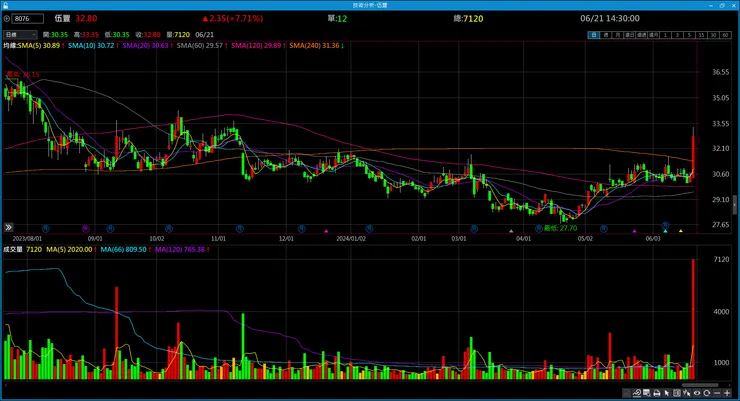Click the 總:7120 total volume text

pos(468,18)
